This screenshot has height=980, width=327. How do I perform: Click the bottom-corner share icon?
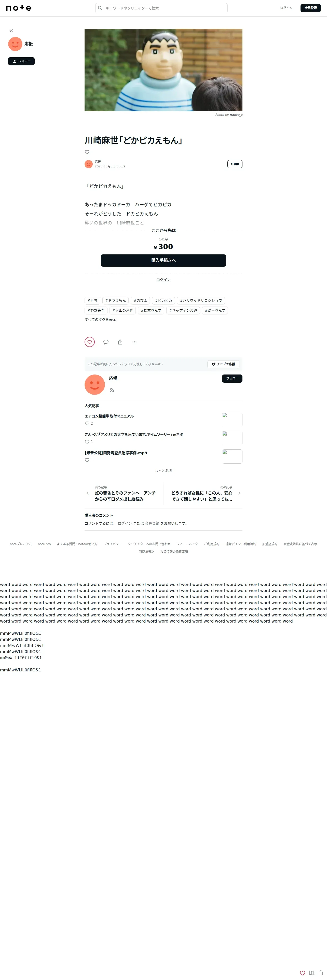tap(321, 973)
